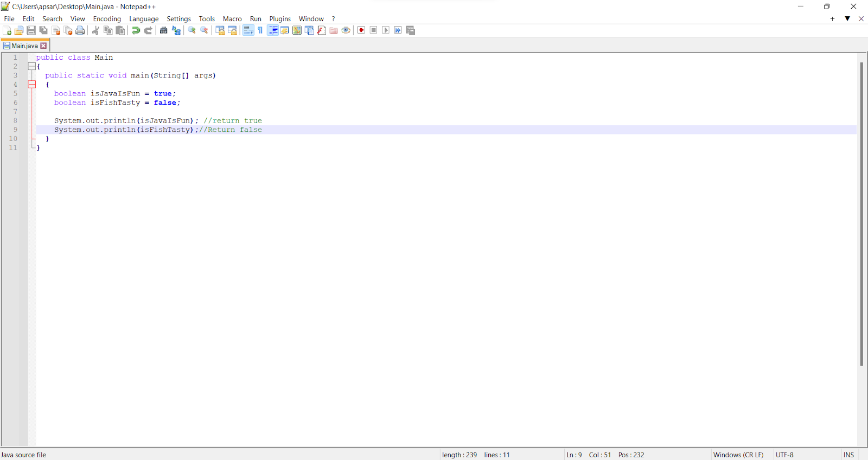
Task: Click the Stop Recording macro icon
Action: click(373, 30)
